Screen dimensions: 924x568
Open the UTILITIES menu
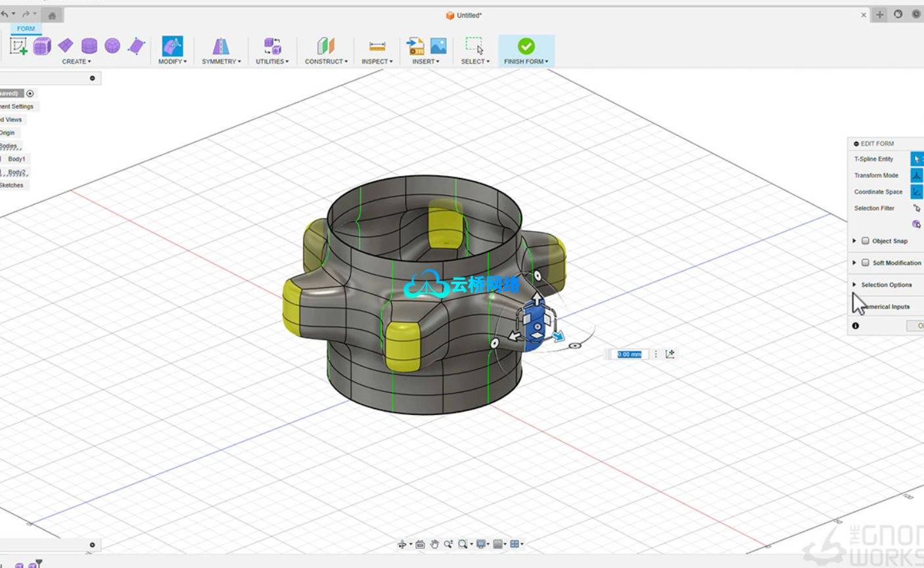click(272, 62)
